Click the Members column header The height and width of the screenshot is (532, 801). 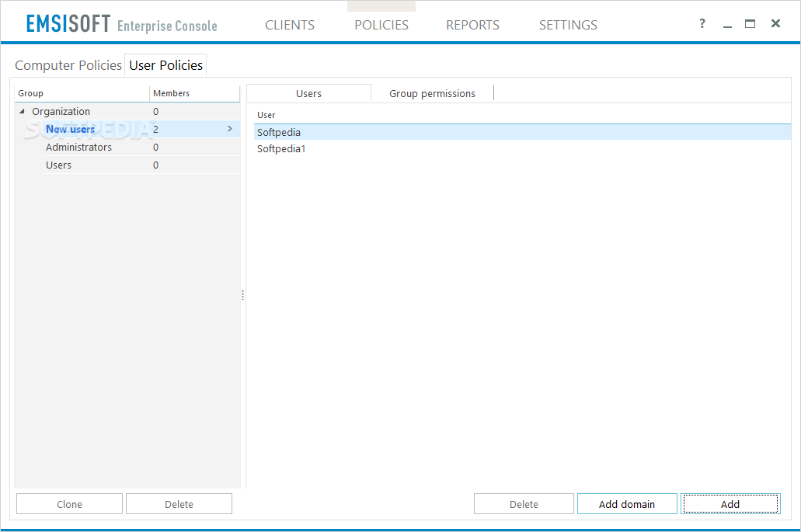(x=195, y=93)
